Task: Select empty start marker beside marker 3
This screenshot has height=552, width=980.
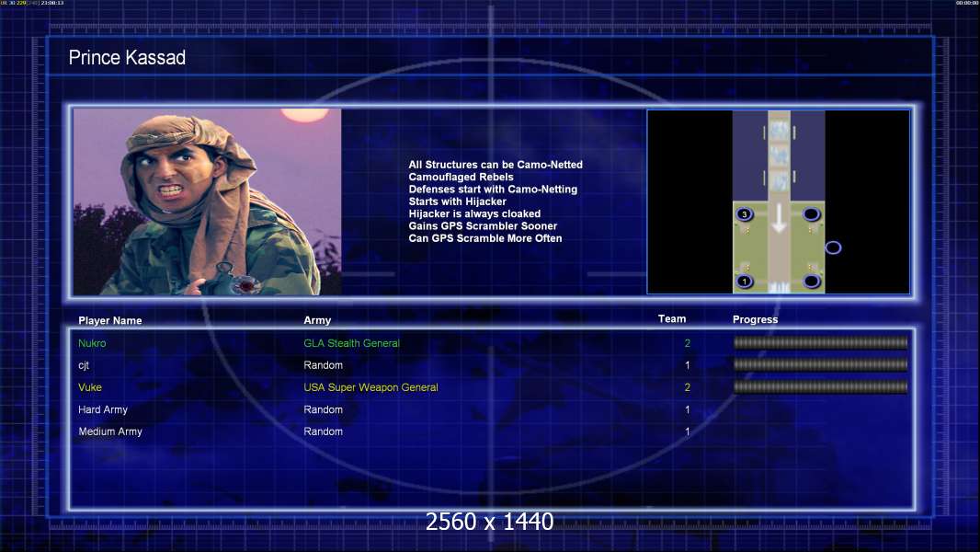Action: pyautogui.click(x=811, y=214)
